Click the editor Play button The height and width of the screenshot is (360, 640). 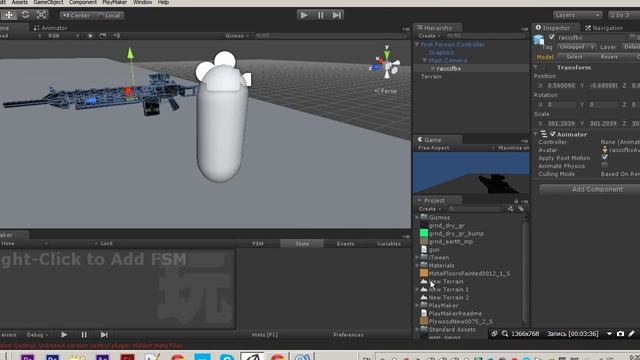304,15
